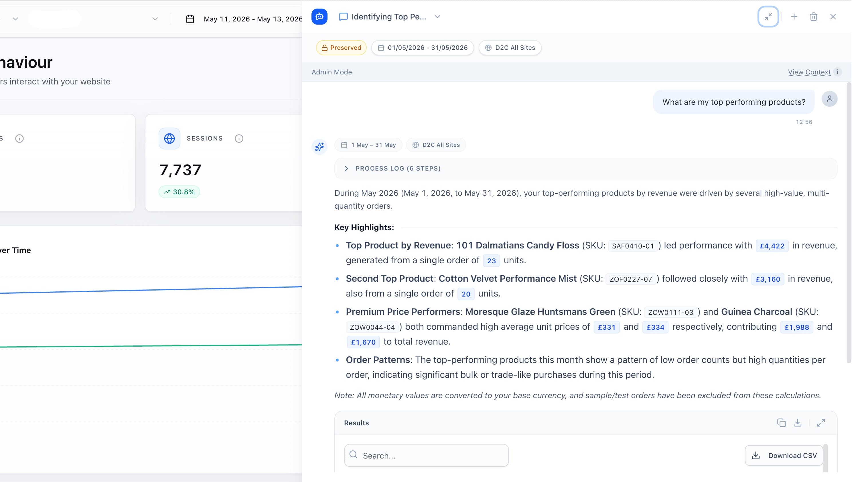
Task: Click the 23 units value
Action: (491, 261)
